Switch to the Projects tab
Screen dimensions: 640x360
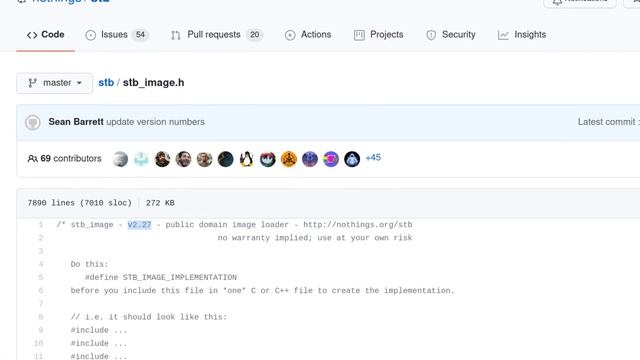click(378, 35)
